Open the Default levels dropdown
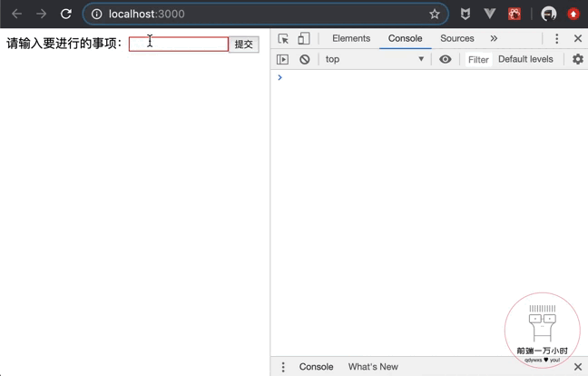Screen dimensions: 588x376 (x=525, y=59)
